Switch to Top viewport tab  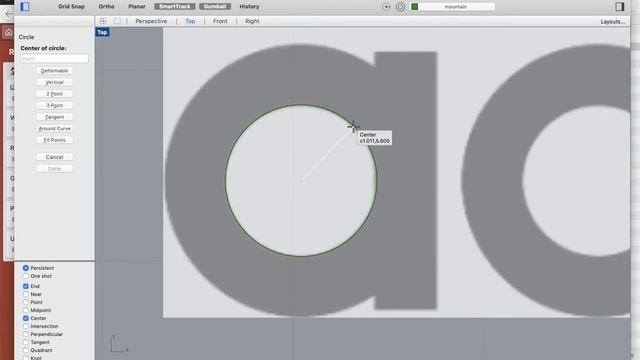[190, 21]
